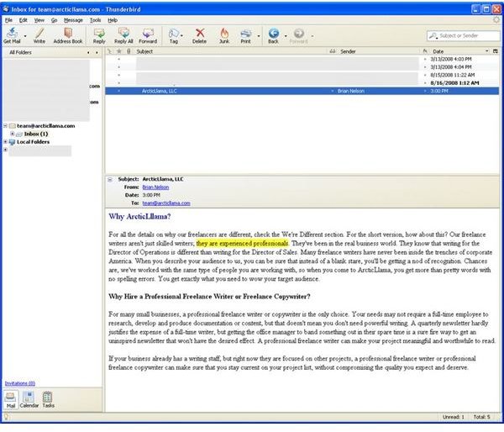Click the Tag toolbar icon

(174, 35)
